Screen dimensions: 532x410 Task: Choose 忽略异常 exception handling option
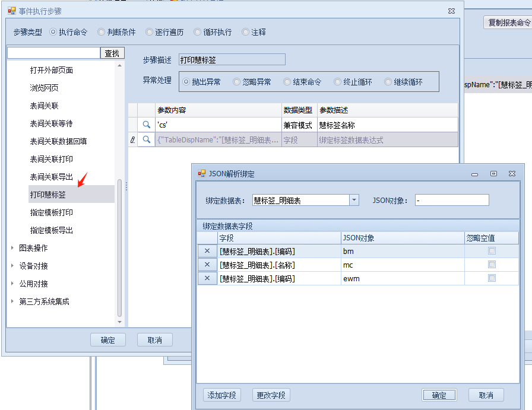click(237, 82)
